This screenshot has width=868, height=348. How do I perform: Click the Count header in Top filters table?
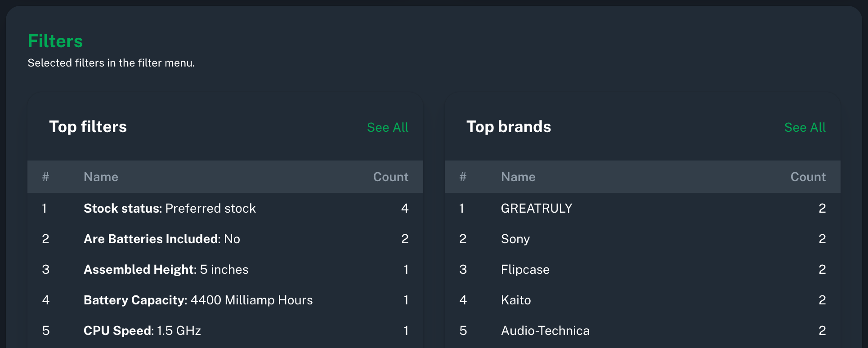(390, 177)
